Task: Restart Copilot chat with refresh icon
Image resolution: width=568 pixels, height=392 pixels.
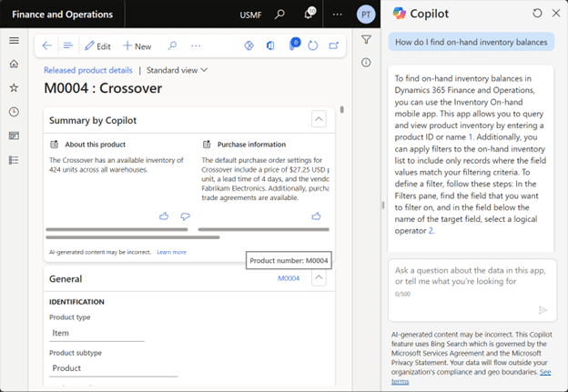Action: click(x=537, y=14)
